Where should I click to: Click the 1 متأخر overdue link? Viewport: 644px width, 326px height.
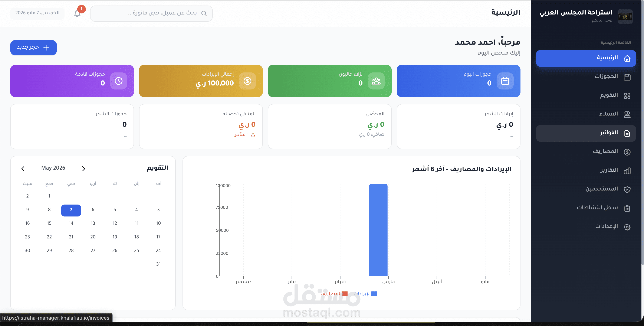(x=244, y=135)
